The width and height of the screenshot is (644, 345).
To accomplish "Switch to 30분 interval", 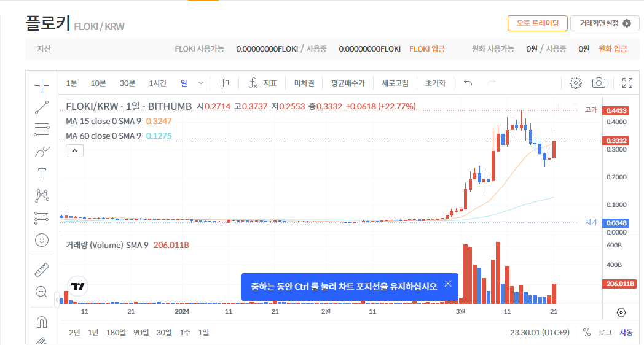I will click(x=127, y=83).
